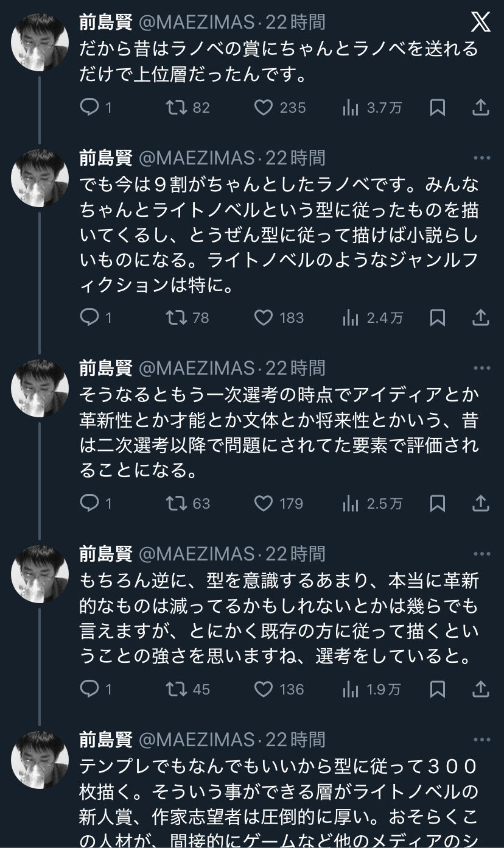Reply to the tweet with 235 likes

coord(89,108)
